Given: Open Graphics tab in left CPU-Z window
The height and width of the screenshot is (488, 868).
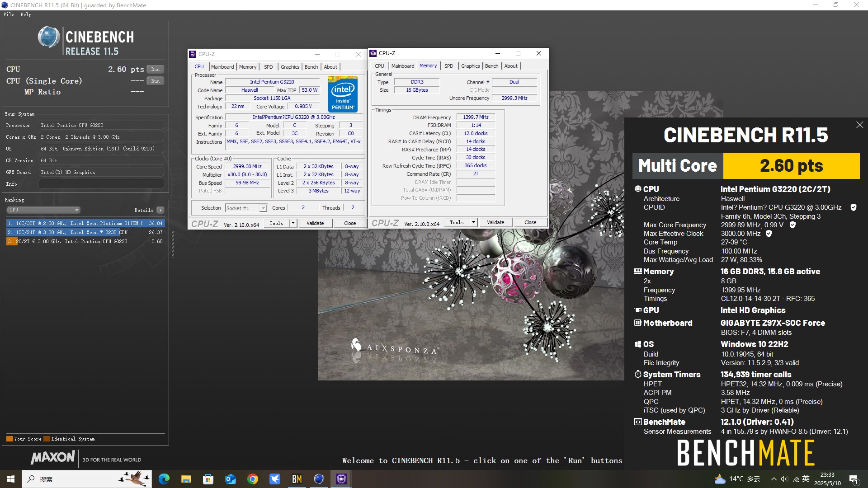Looking at the screenshot, I should [290, 67].
